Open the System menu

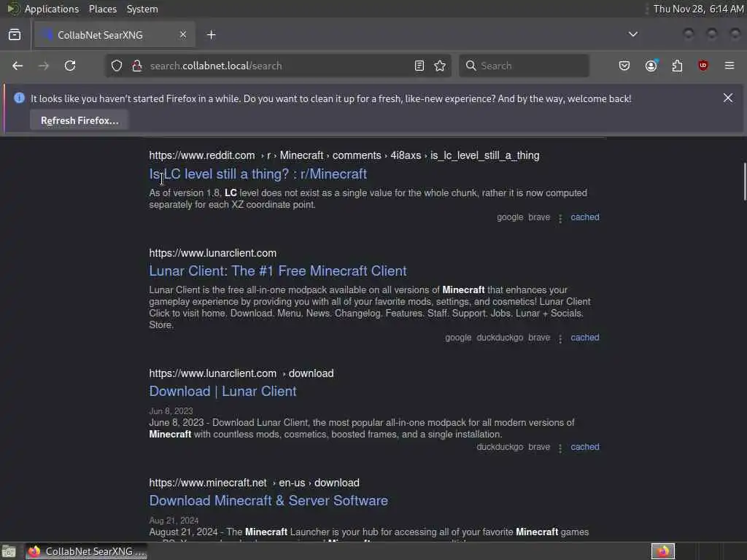142,9
